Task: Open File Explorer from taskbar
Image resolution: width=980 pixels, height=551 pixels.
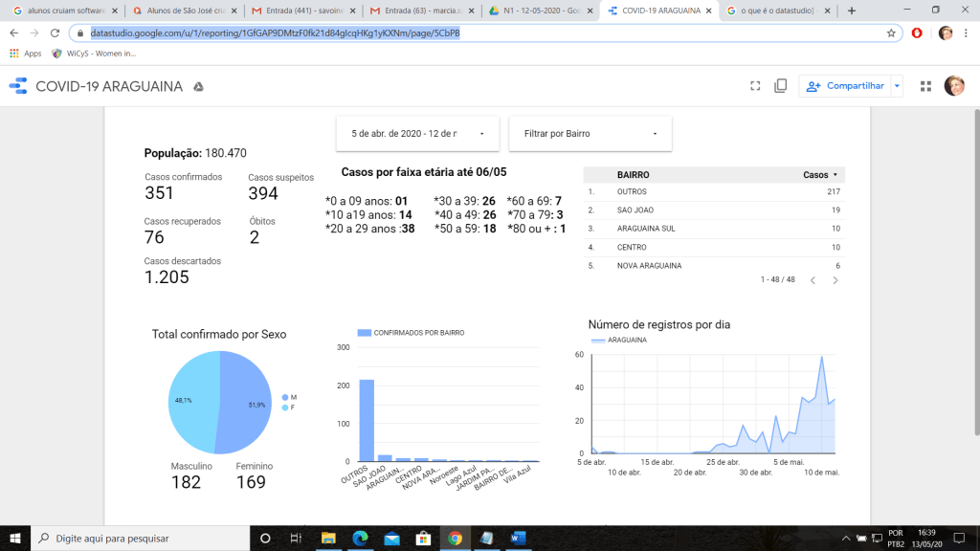Action: point(328,538)
